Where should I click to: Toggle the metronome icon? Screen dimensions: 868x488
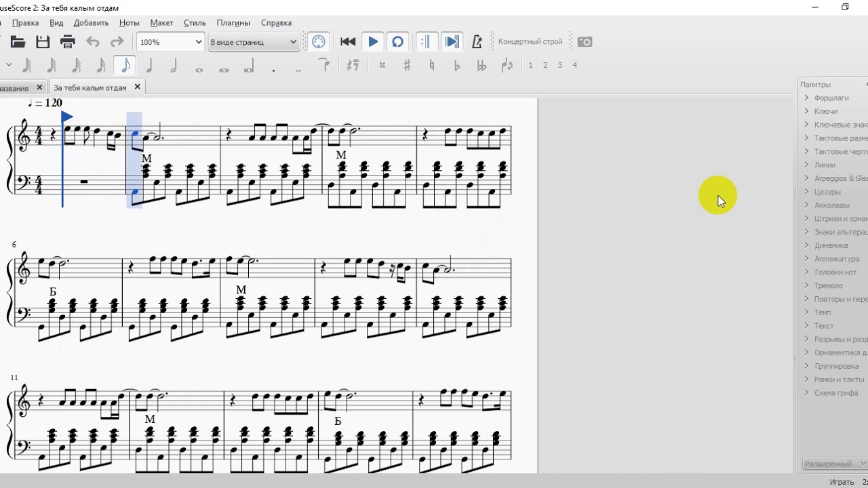point(477,42)
